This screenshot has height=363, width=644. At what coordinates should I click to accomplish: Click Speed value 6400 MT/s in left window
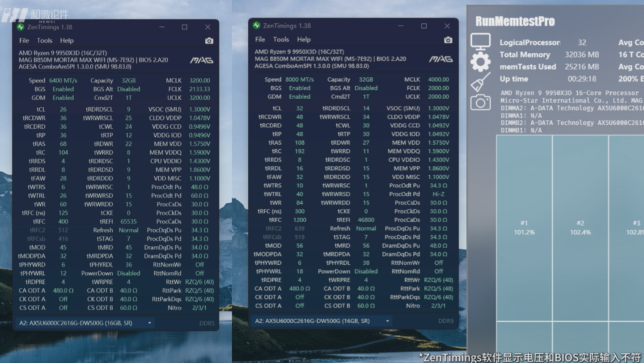pyautogui.click(x=63, y=80)
